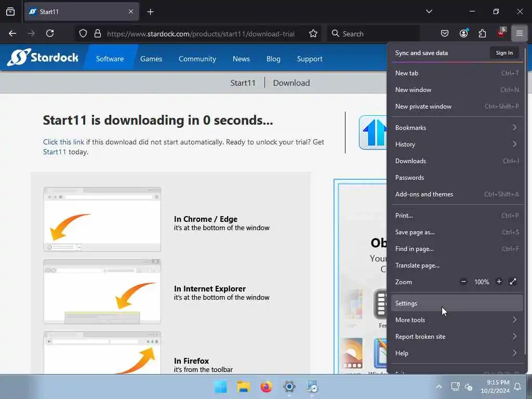Open Downloads from the menu
532x399 pixels.
point(457,161)
